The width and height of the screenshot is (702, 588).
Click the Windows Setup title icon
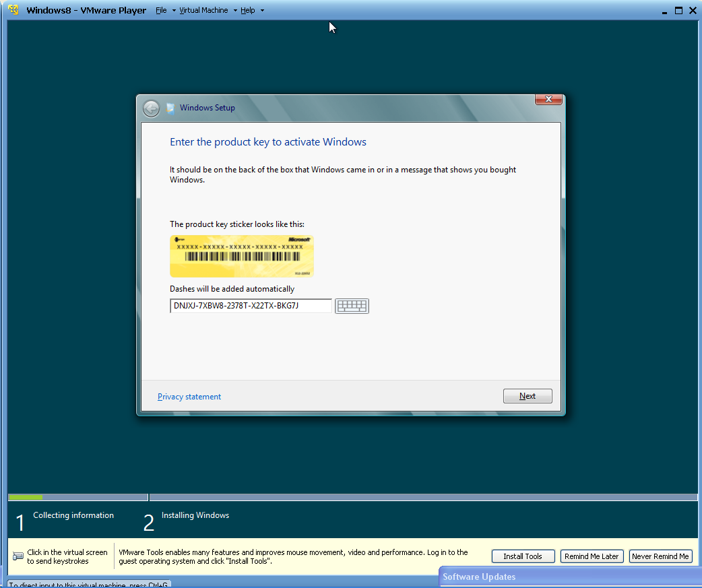(x=170, y=108)
